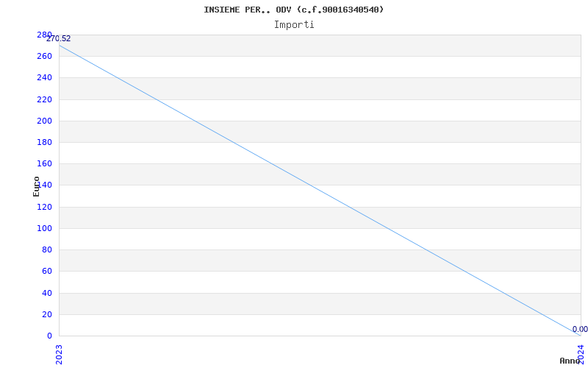
Task: Select the Importi subtitle text
Action: click(294, 24)
